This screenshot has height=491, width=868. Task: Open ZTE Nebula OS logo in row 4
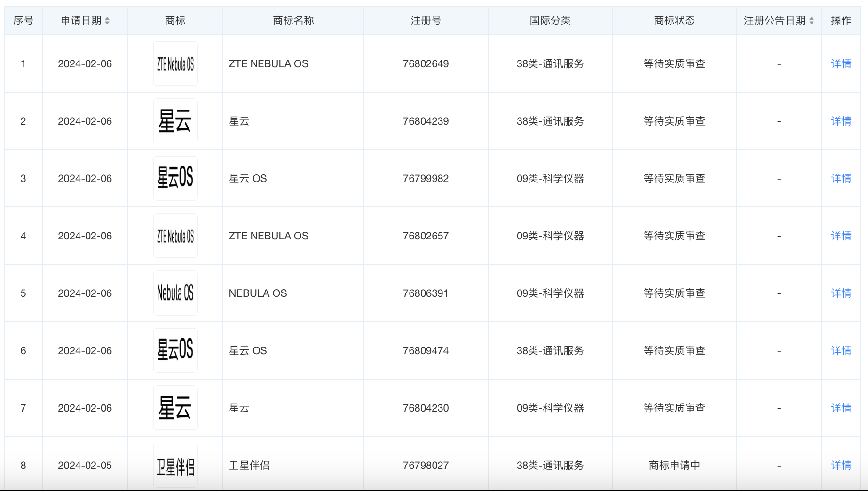click(x=175, y=236)
